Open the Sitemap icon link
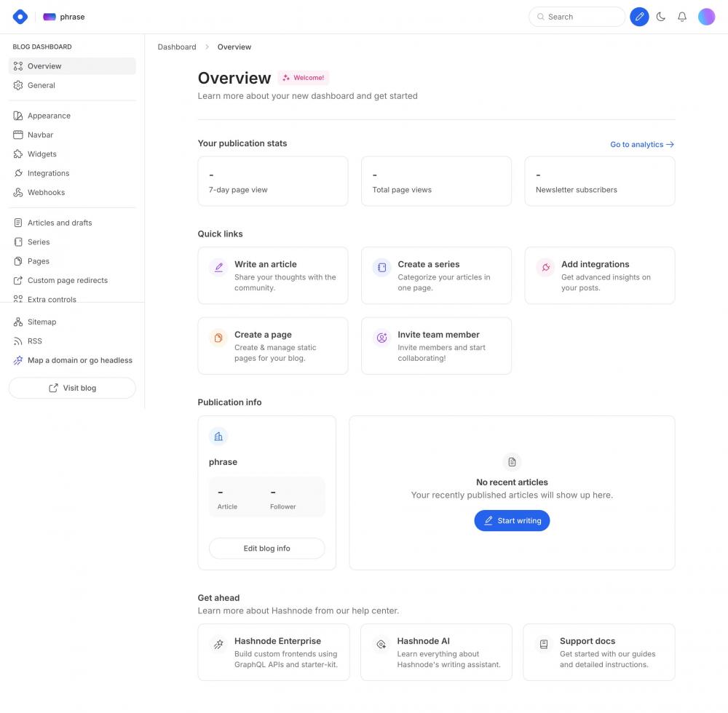The width and height of the screenshot is (728, 713). 18,322
